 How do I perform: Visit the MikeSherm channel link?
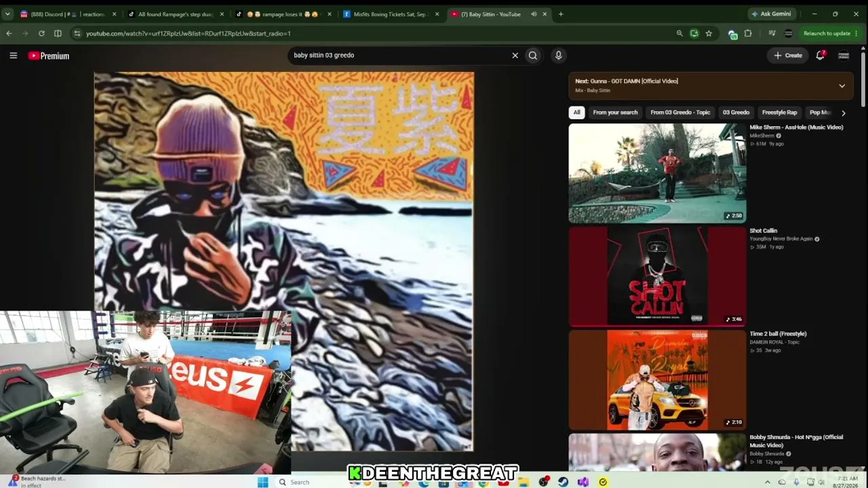[x=762, y=136]
